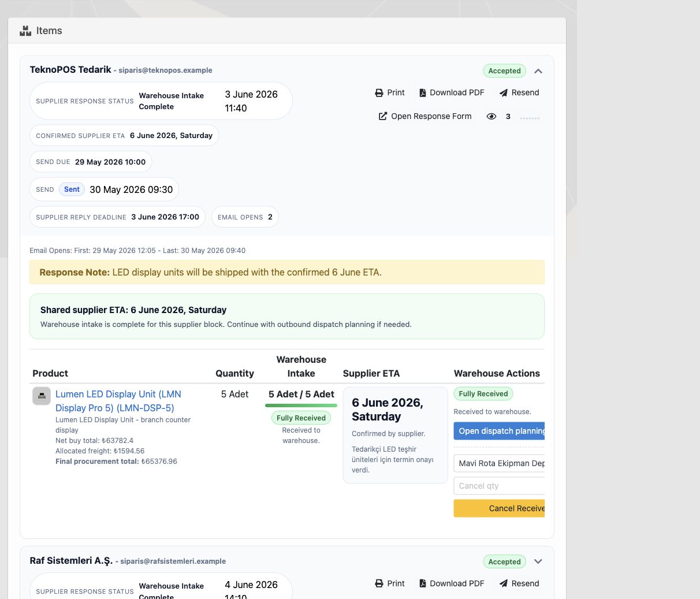This screenshot has height=599, width=700.
Task: Click the Accepted badge on TeknoPOS Tedarik
Action: tap(505, 70)
